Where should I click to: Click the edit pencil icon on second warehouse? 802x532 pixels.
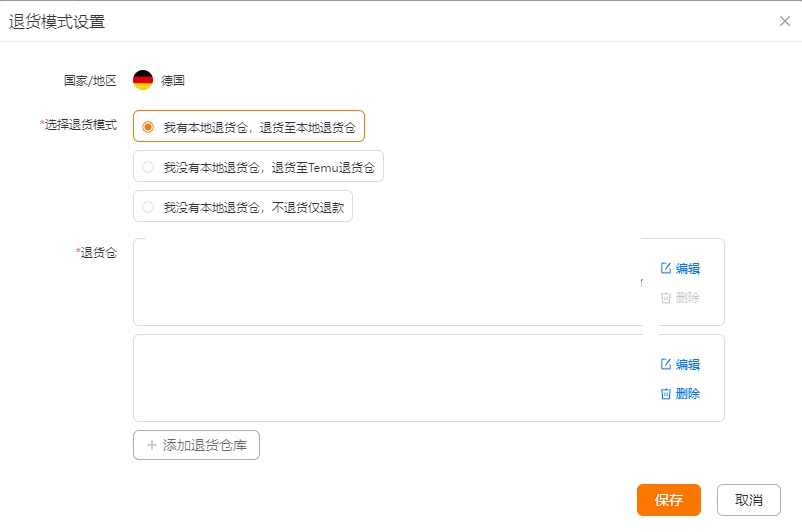coord(666,365)
